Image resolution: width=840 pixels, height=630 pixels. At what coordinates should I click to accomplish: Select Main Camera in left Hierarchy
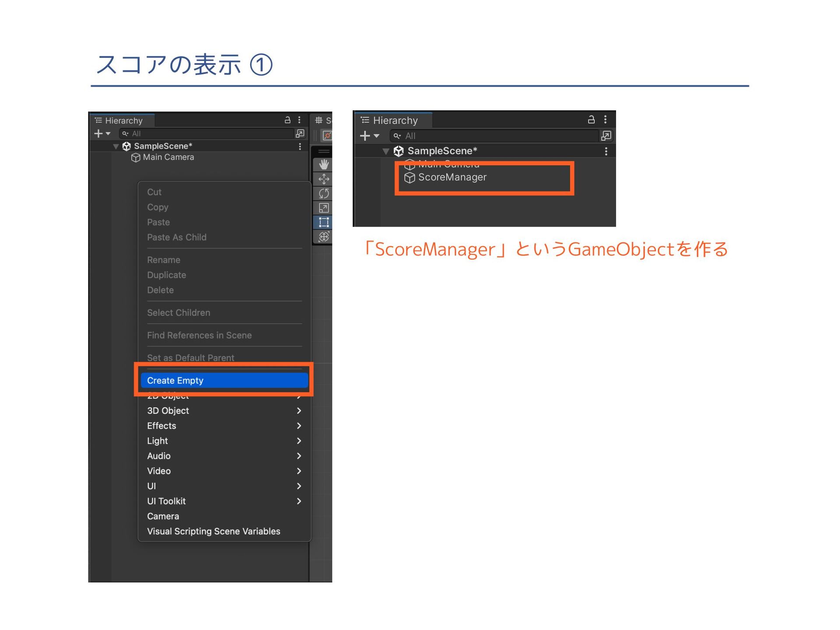[x=168, y=157]
